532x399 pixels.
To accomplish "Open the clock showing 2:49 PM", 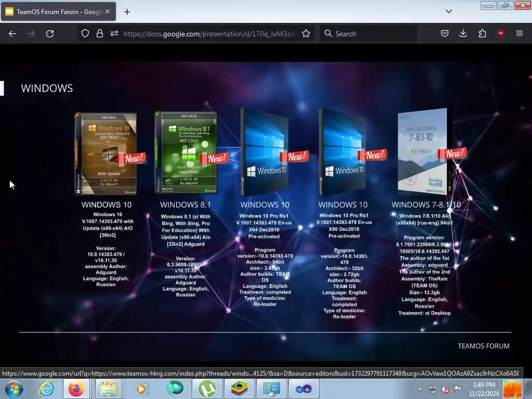I will point(484,389).
